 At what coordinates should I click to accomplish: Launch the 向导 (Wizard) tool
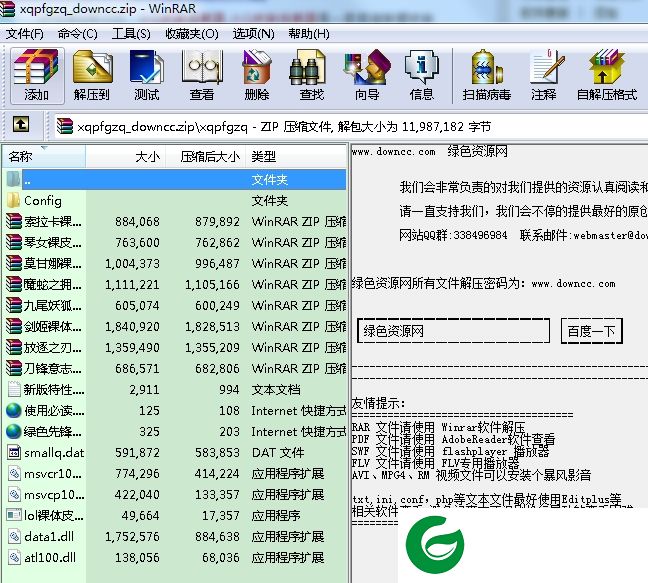point(367,76)
